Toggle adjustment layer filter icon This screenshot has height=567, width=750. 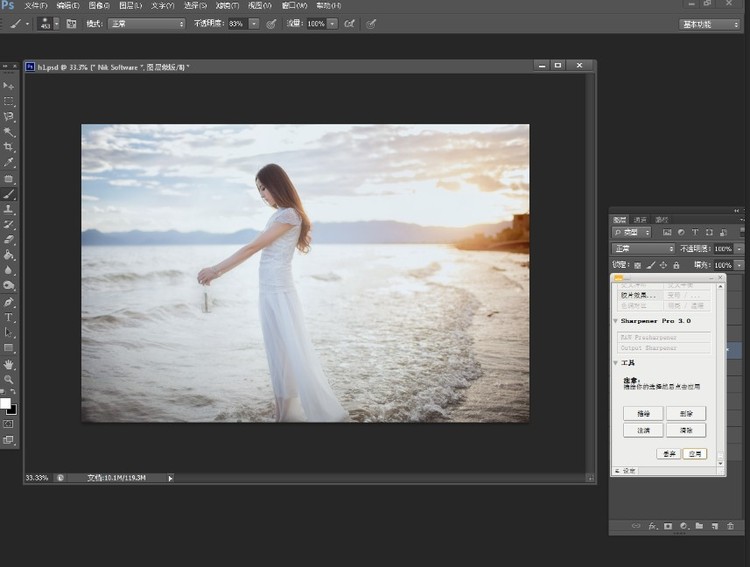pos(681,233)
